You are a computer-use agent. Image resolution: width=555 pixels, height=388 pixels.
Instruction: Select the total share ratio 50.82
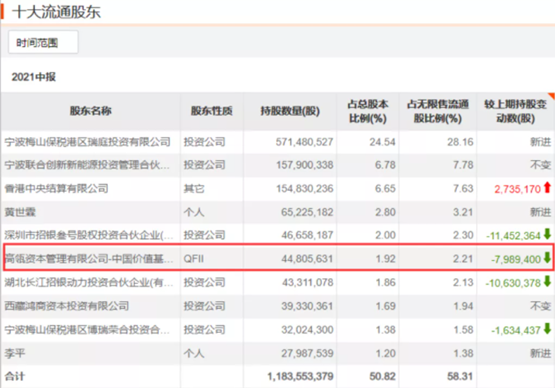(382, 376)
